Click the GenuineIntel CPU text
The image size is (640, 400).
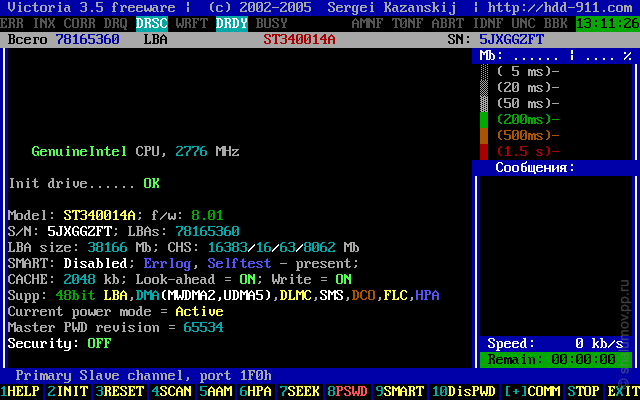click(x=79, y=152)
